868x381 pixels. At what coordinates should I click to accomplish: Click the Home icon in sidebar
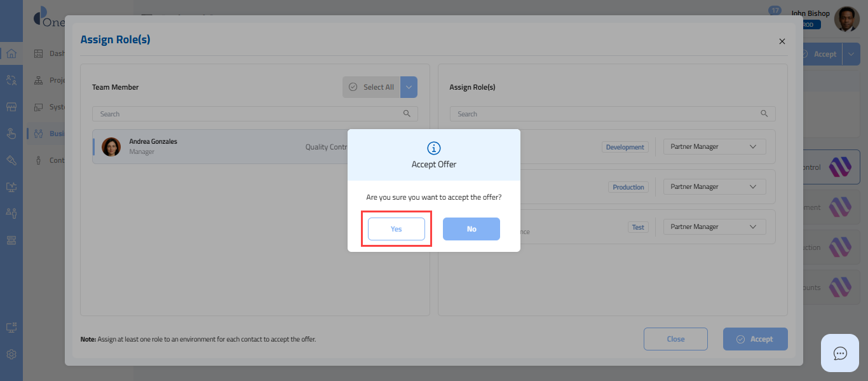[11, 53]
